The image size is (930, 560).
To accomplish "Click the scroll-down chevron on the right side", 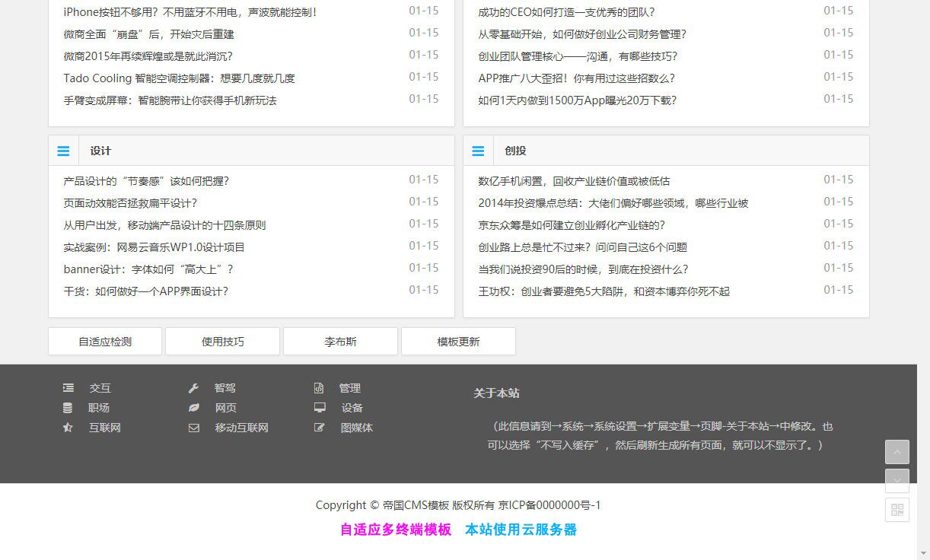I will tap(897, 480).
